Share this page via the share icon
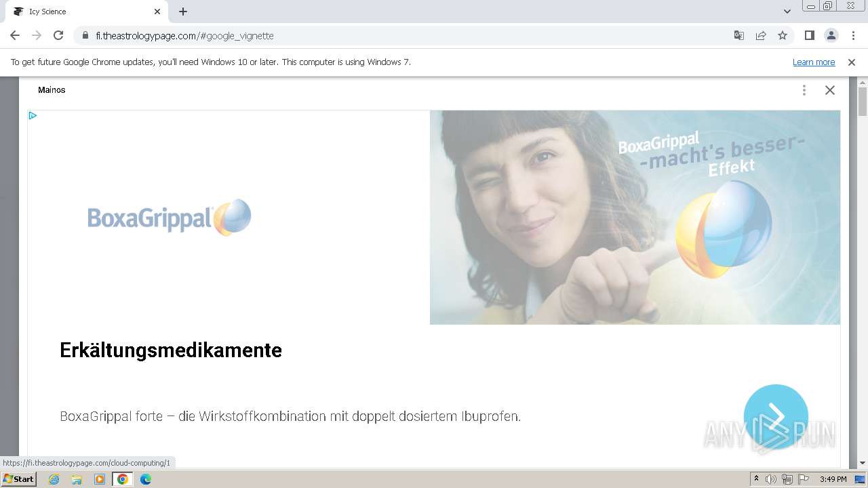Image resolution: width=868 pixels, height=488 pixels. (x=761, y=35)
